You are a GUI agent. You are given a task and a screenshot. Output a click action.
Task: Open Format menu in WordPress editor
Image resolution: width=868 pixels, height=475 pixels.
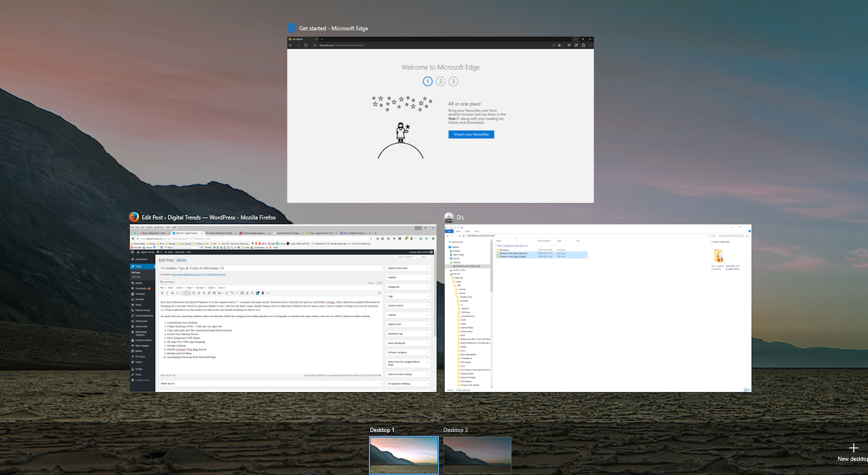coord(201,288)
